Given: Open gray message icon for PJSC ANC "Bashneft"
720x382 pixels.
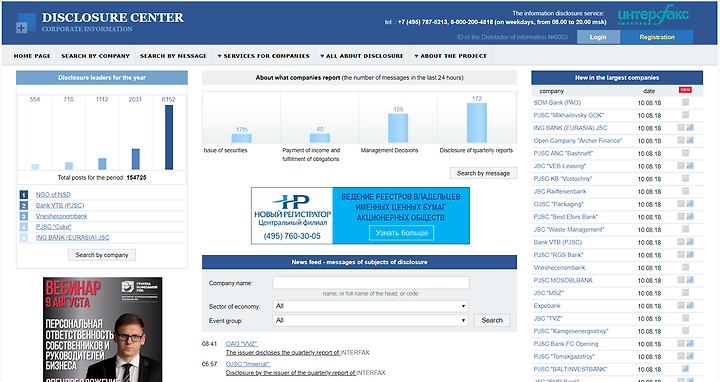Looking at the screenshot, I should click(686, 153).
